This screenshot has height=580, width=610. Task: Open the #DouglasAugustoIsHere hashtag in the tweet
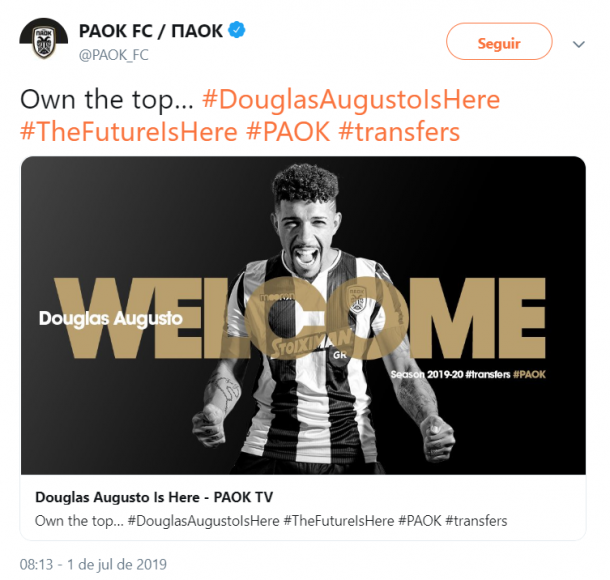tap(350, 100)
